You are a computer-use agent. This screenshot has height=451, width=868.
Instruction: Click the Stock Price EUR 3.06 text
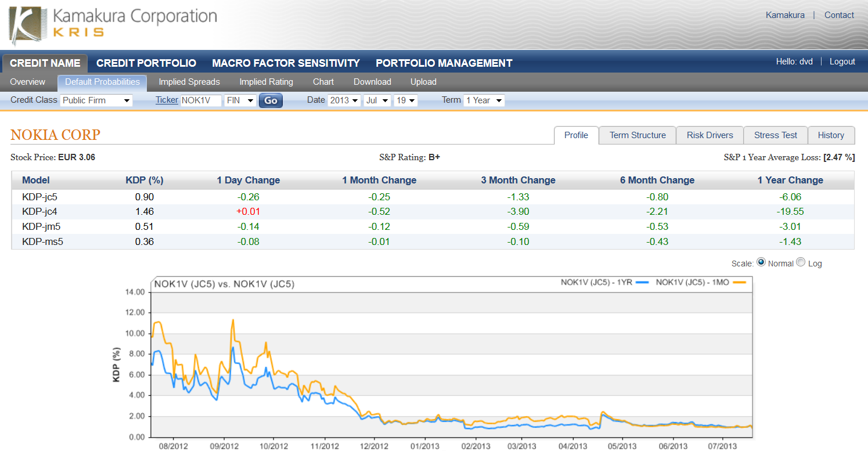pos(53,157)
